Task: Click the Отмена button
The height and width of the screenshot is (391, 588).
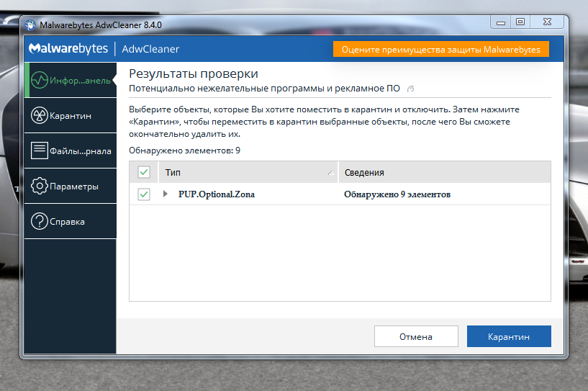Action: 416,336
